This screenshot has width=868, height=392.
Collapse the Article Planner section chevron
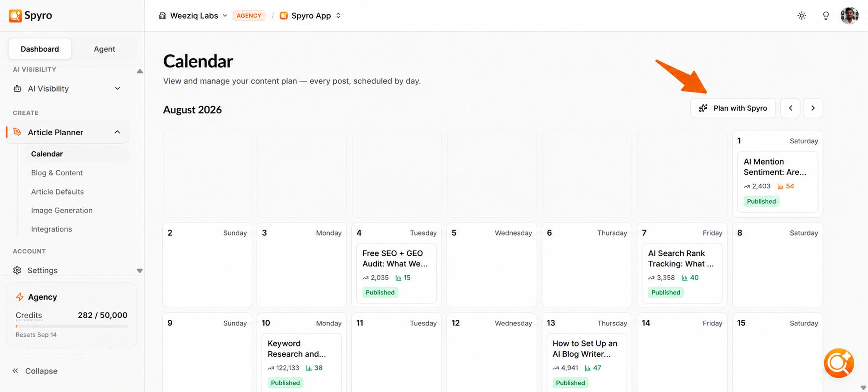pyautogui.click(x=117, y=132)
